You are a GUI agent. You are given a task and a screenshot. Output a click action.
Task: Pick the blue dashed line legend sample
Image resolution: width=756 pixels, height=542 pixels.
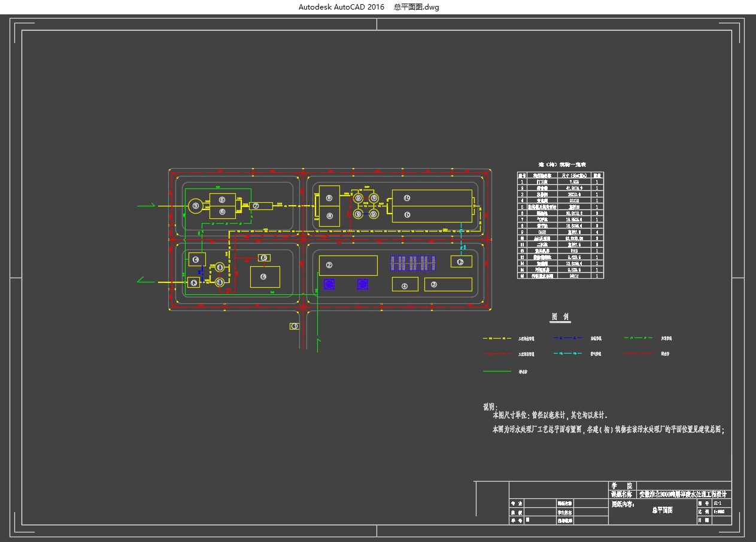pyautogui.click(x=569, y=339)
